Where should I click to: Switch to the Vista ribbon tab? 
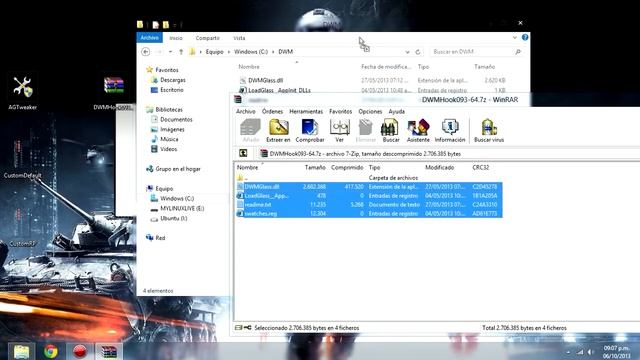pos(239,38)
